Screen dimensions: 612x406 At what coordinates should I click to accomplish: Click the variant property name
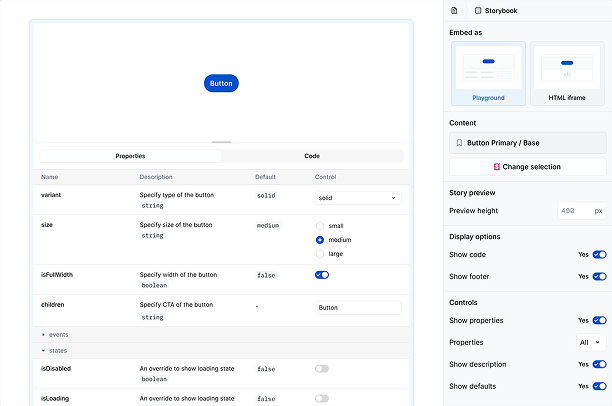pos(51,195)
